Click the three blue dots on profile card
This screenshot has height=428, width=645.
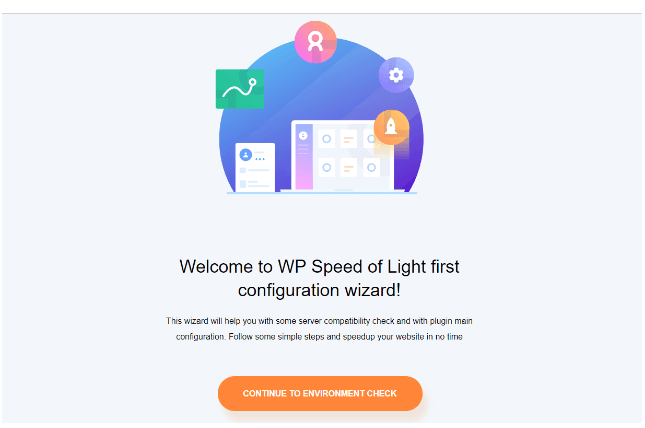[x=260, y=159]
